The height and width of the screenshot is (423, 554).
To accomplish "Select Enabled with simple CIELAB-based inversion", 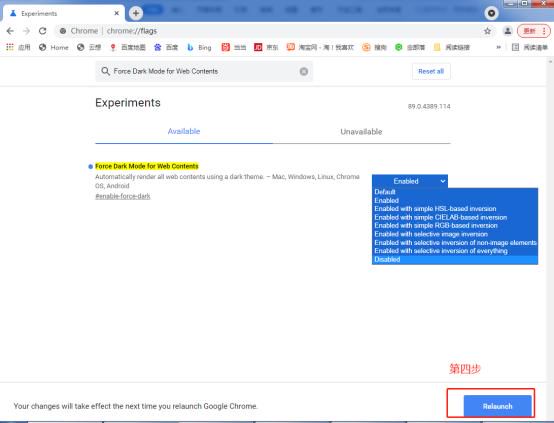I will (455, 217).
